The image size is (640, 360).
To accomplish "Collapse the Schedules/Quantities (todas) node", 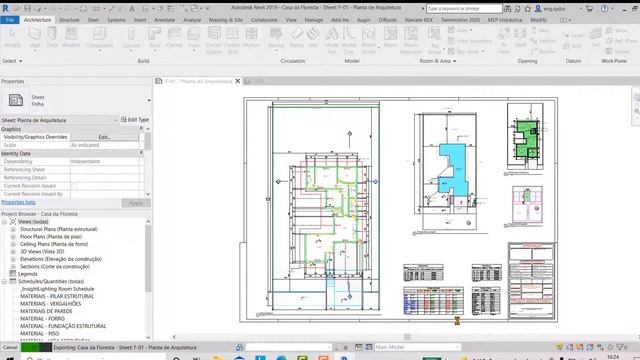I will point(4,282).
